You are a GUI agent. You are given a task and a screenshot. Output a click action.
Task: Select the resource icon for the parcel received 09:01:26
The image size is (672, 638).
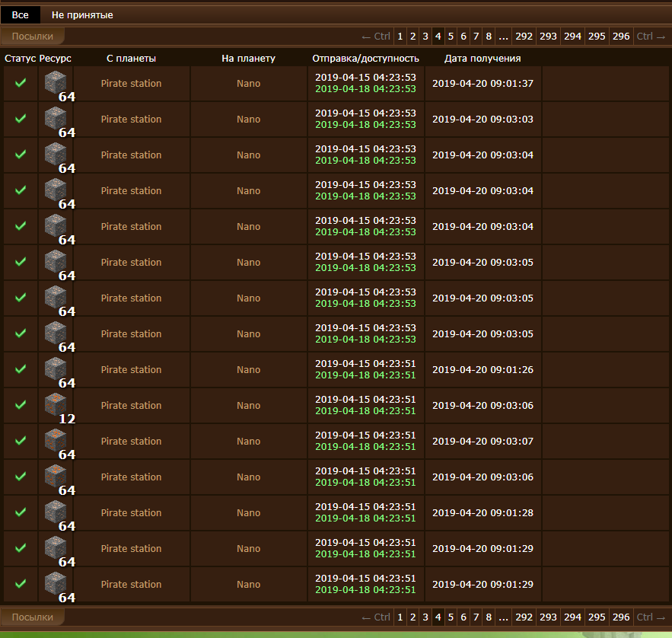point(56,368)
